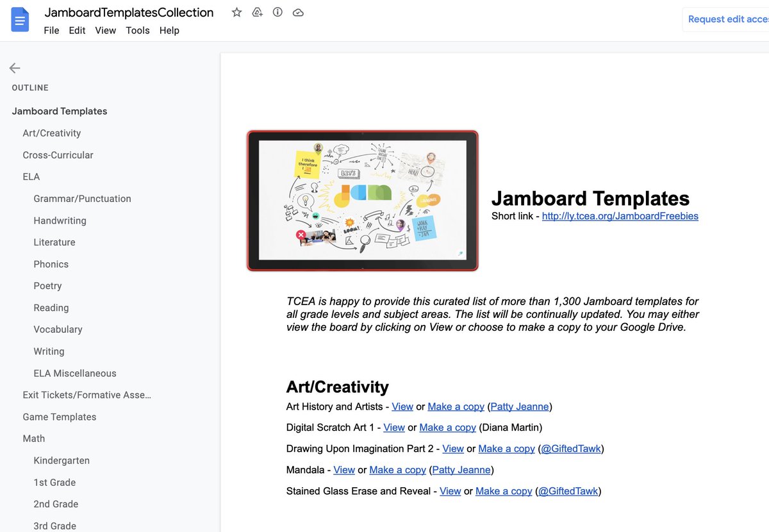The width and height of the screenshot is (769, 532).
Task: Open the ly.tcea.org/JamboardFreebies short link
Action: pos(620,216)
